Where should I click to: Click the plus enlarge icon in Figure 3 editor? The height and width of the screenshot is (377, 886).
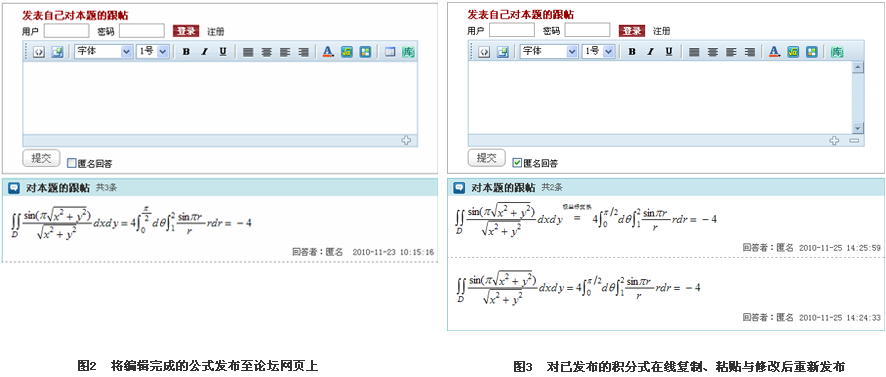point(834,140)
